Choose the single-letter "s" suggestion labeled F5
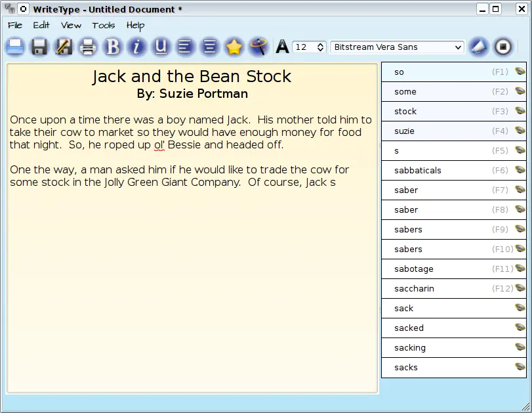The width and height of the screenshot is (532, 413). click(454, 151)
